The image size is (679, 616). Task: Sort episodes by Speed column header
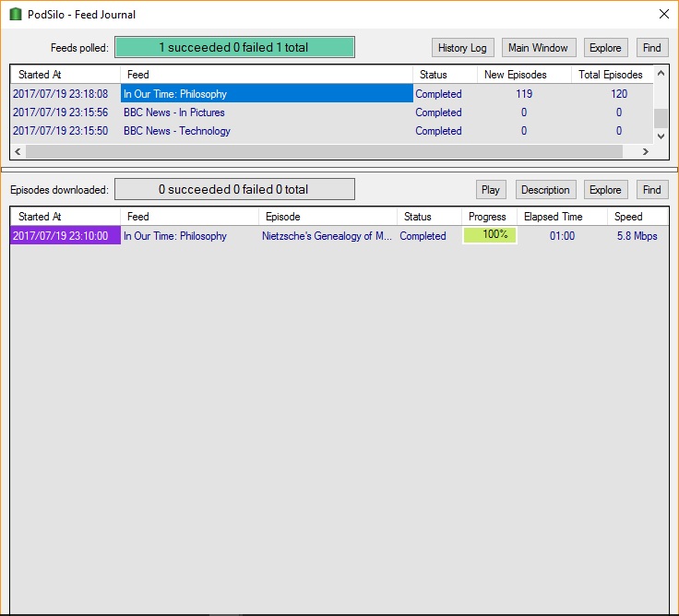click(637, 217)
